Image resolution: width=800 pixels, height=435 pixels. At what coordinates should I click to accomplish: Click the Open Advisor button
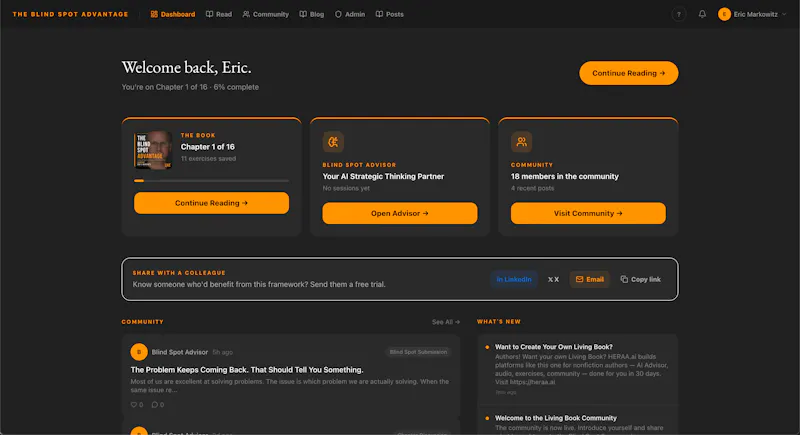[x=399, y=213]
